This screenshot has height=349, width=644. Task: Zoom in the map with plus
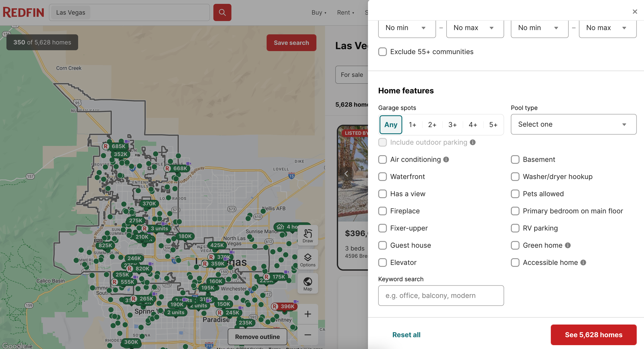click(308, 314)
